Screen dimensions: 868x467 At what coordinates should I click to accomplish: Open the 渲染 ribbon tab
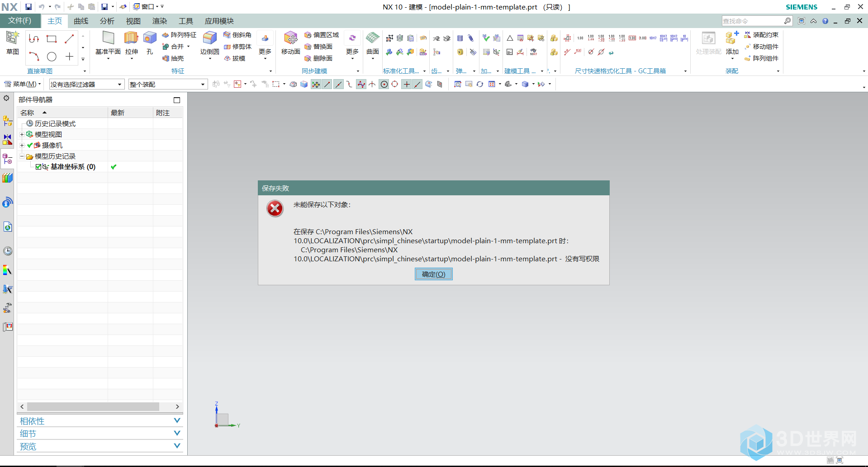[160, 21]
